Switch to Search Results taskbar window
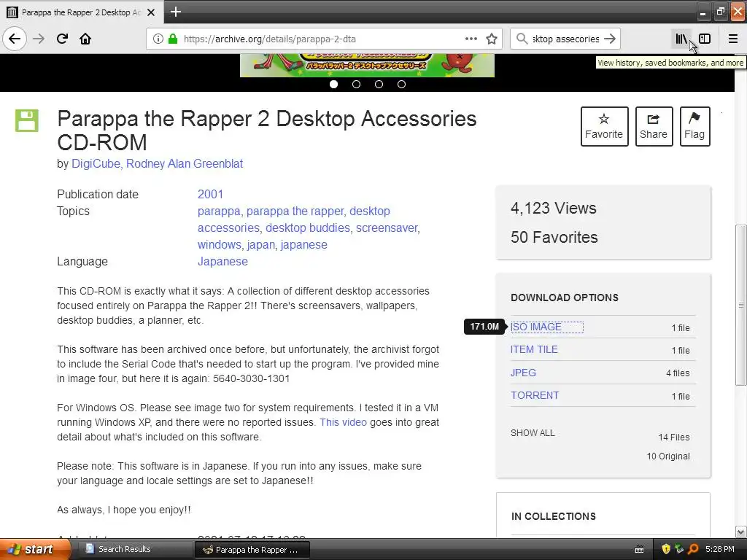 (x=136, y=550)
